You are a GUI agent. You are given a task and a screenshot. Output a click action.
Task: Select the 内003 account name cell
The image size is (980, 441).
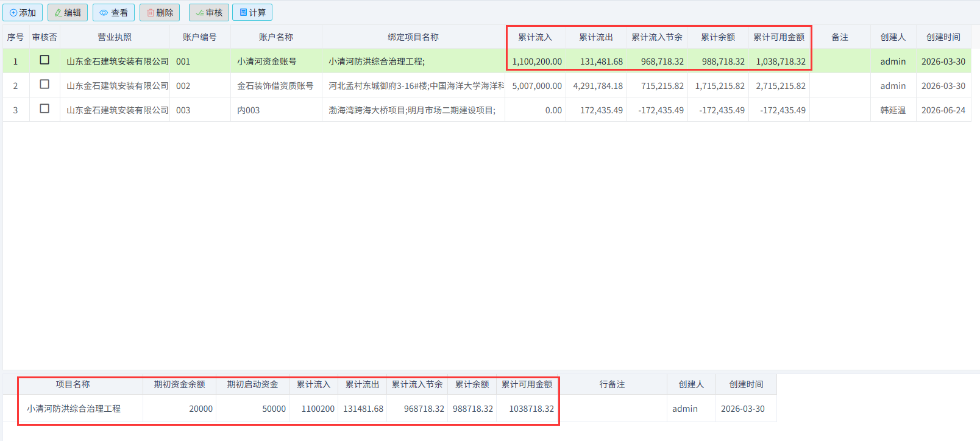(276, 110)
